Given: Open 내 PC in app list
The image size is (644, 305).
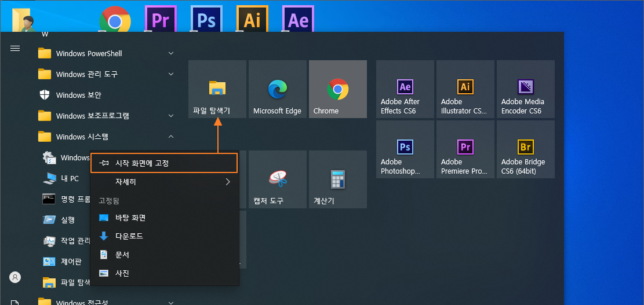Looking at the screenshot, I should 64,178.
